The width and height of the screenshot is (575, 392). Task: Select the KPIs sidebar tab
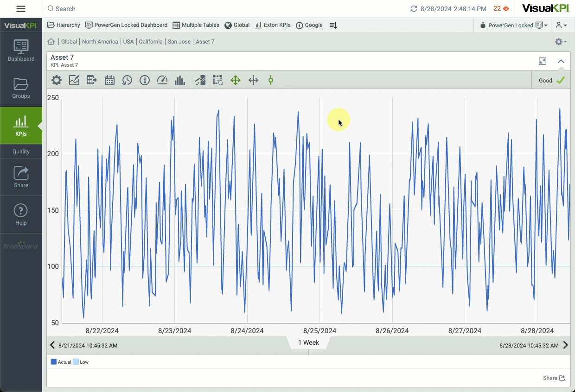[x=21, y=126]
